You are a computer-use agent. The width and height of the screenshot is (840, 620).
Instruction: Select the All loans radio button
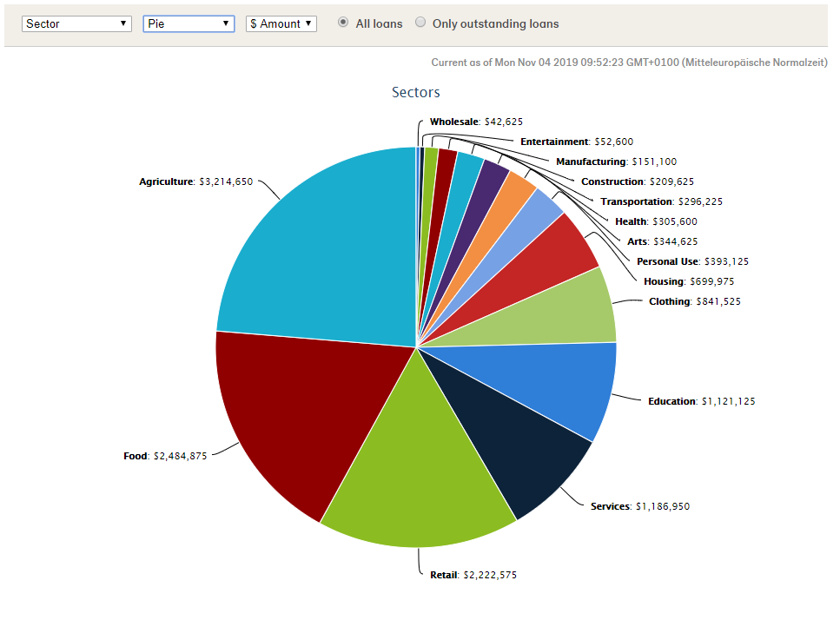click(344, 23)
